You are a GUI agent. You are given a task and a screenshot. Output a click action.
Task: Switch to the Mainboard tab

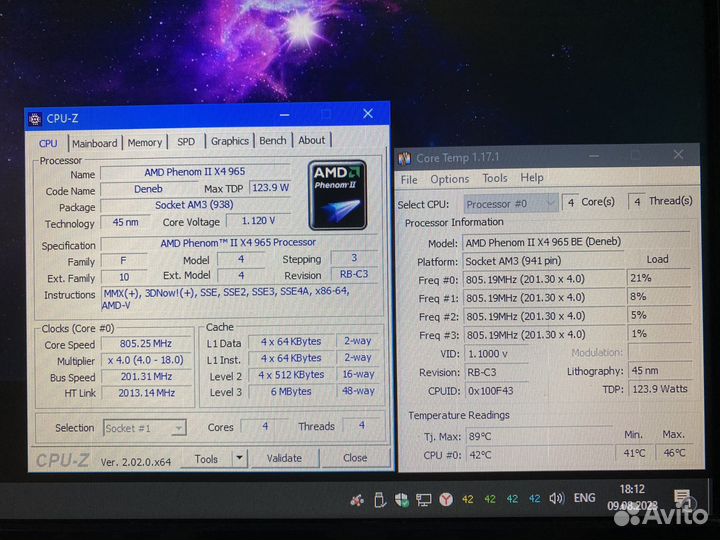click(95, 143)
